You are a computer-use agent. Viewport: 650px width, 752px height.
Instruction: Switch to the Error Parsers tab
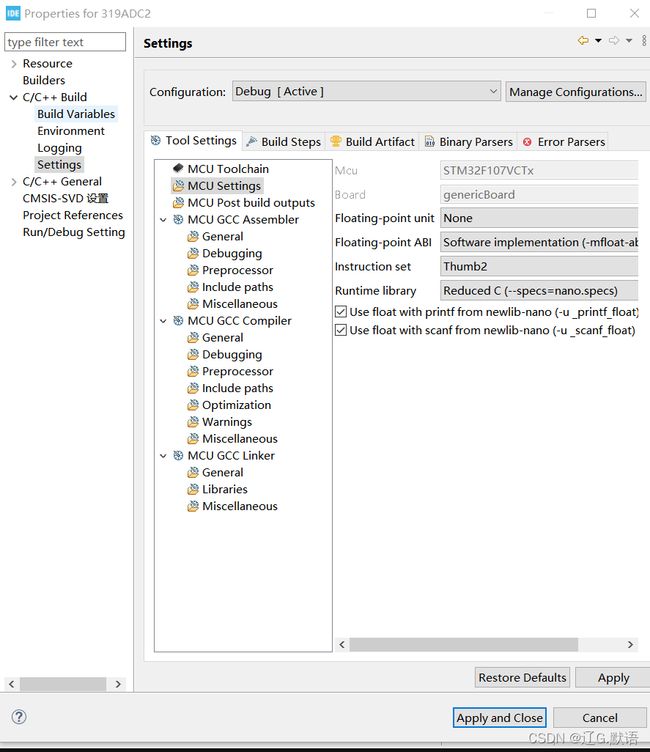tap(563, 141)
